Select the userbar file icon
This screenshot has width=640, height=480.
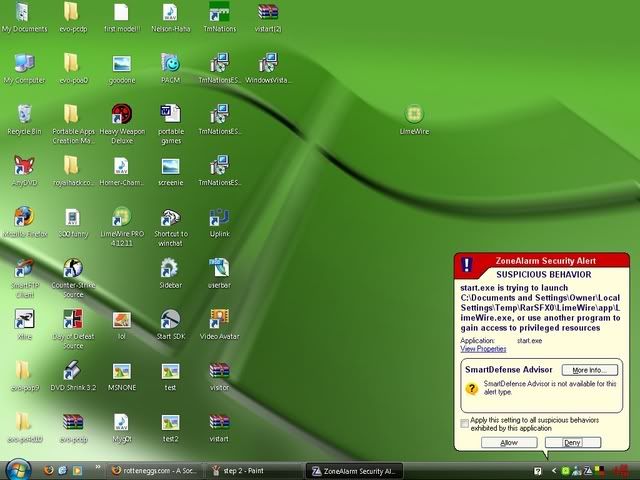pos(219,273)
